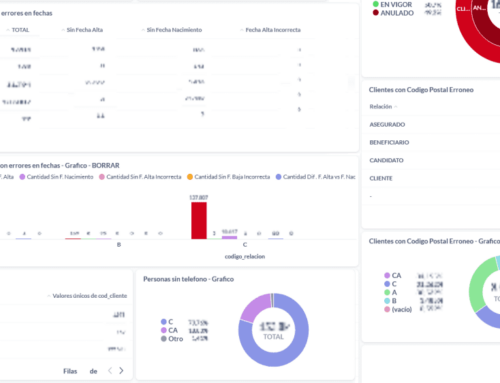This screenshot has height=383, width=500.
Task: Toggle Cantidad Sin F. Baja Incorrecta series
Action: point(228,177)
